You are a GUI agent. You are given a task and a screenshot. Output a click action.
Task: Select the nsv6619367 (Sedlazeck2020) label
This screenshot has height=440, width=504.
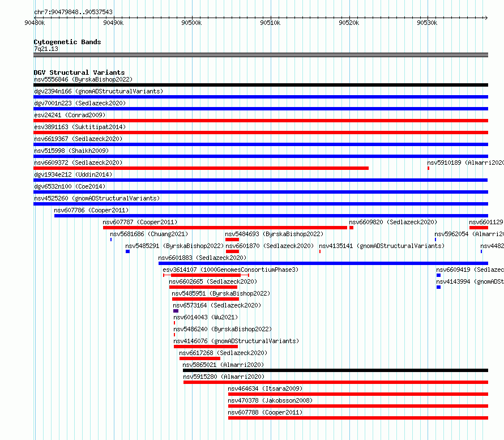click(78, 139)
